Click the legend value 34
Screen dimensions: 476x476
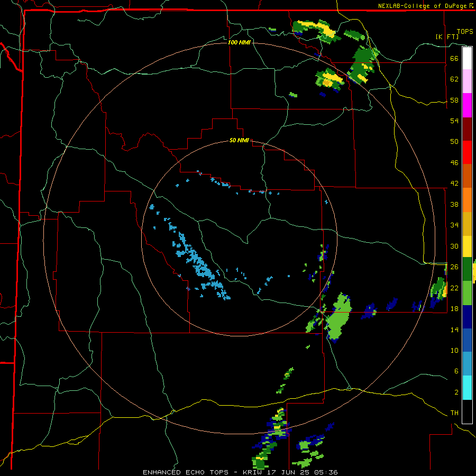[x=454, y=225]
